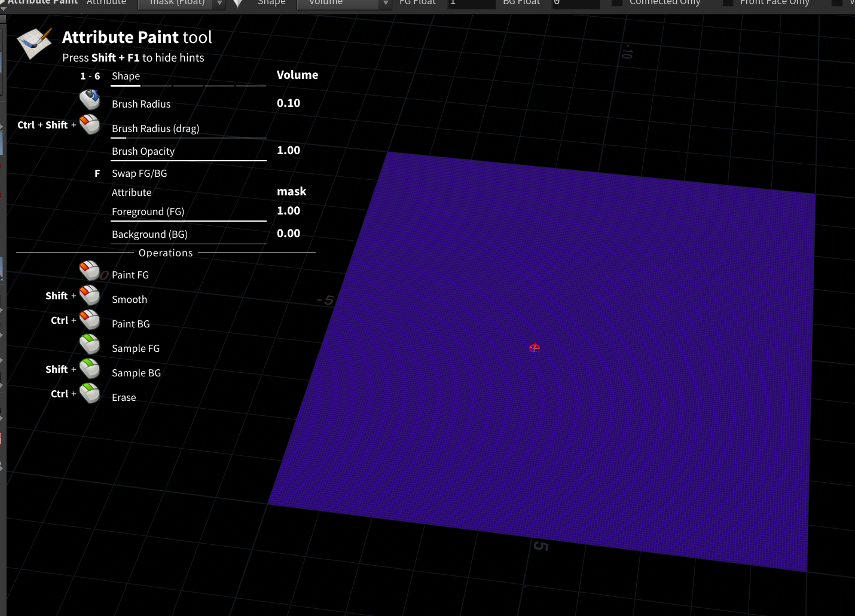Screen dimensions: 855x616
Task: Click the Paint BG label
Action: (131, 324)
